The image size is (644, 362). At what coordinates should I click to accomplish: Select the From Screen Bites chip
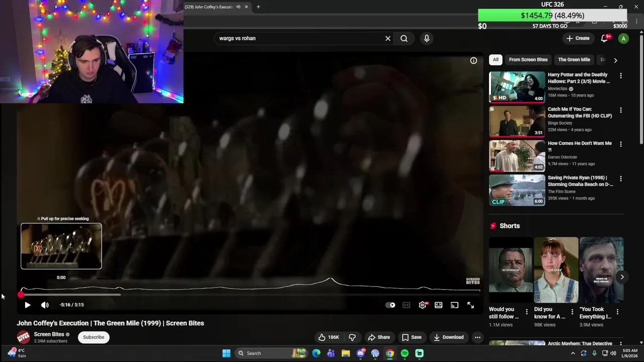pos(528,59)
